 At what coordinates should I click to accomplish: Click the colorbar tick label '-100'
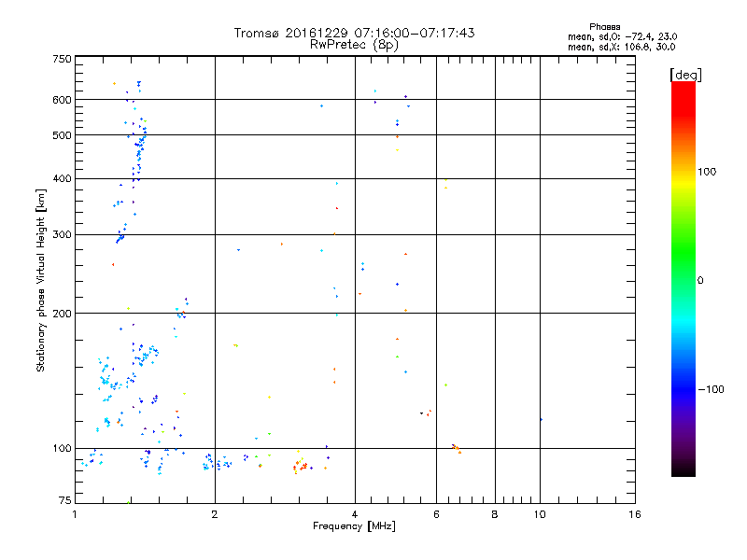pyautogui.click(x=711, y=389)
